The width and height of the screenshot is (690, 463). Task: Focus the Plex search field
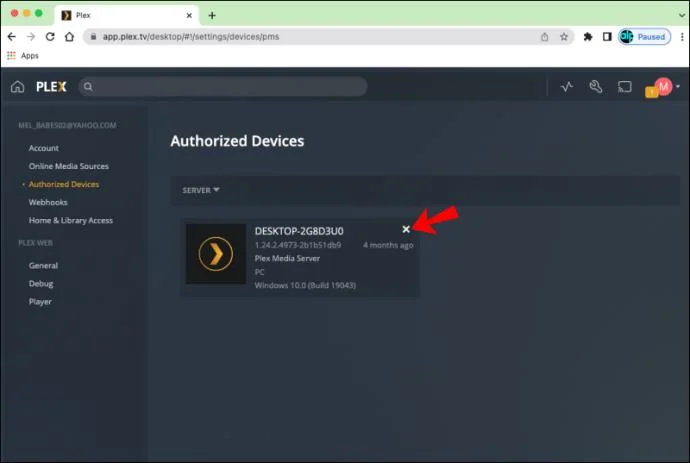click(x=223, y=87)
